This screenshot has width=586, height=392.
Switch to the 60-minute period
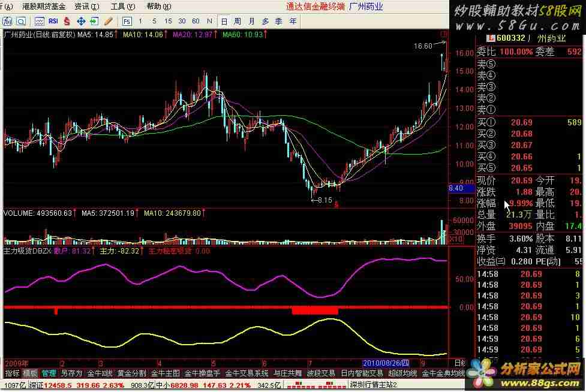[196, 22]
